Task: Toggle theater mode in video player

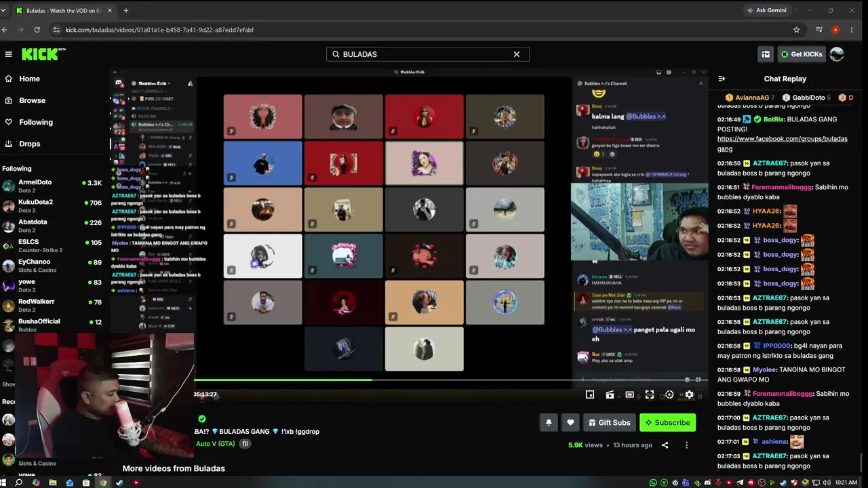Action: pyautogui.click(x=629, y=395)
